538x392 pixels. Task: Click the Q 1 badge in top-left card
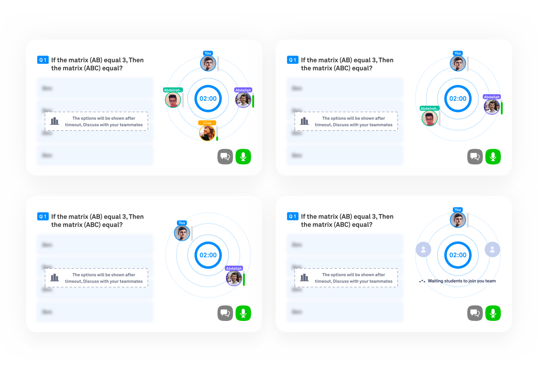click(43, 60)
